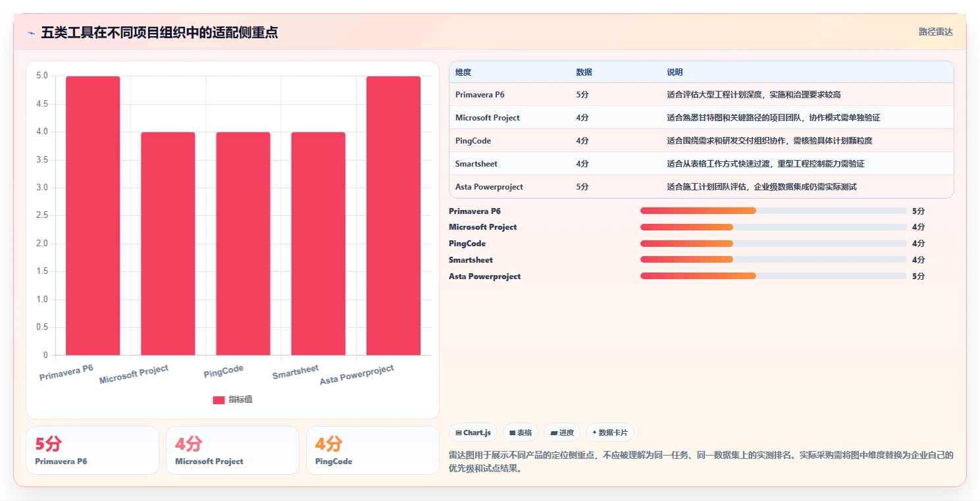Click the 进度 tag chip
Image resolution: width=980 pixels, height=501 pixels.
point(562,433)
